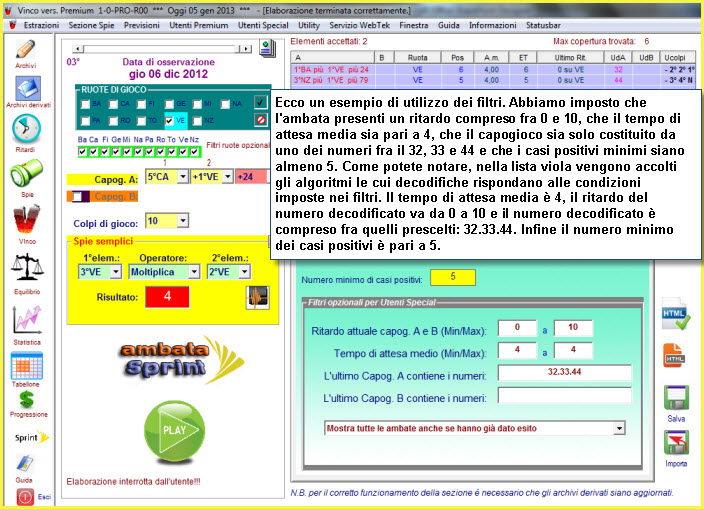The image size is (704, 509).
Task: Click Numero minimo casi positivi field
Action: [x=453, y=277]
